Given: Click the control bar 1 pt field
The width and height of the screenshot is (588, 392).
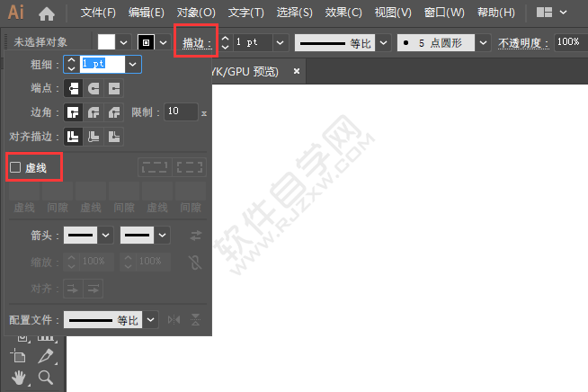Looking at the screenshot, I should (253, 42).
